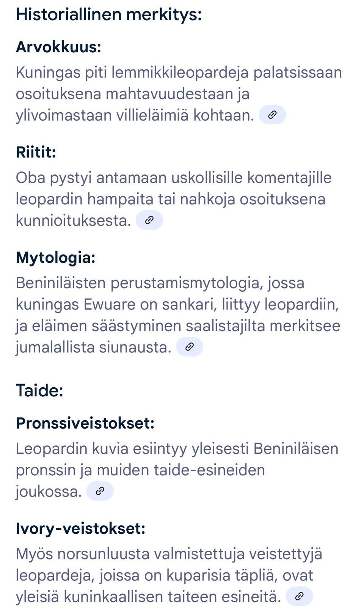Image resolution: width=364 pixels, height=616 pixels.
Task: Tap the Historiallinen merkitys heading
Action: click(x=109, y=14)
